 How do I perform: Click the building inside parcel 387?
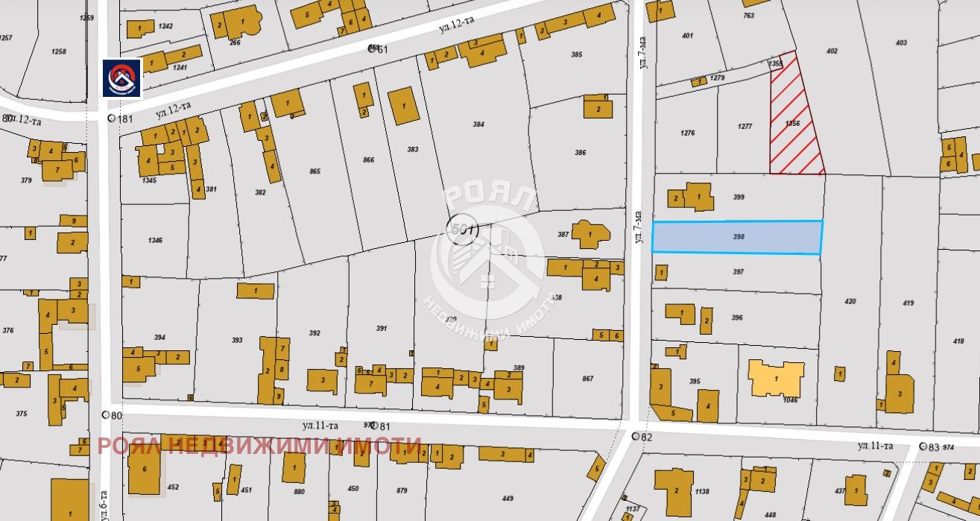(x=590, y=233)
